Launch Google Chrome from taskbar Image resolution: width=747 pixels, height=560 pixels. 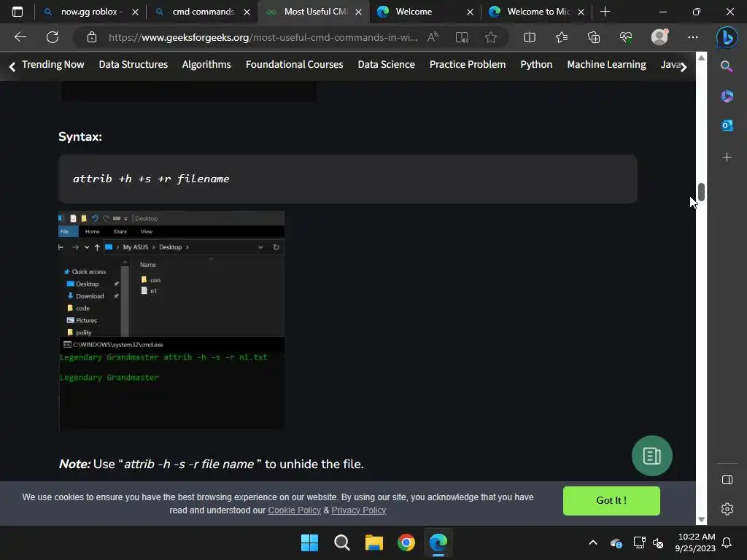(x=406, y=542)
